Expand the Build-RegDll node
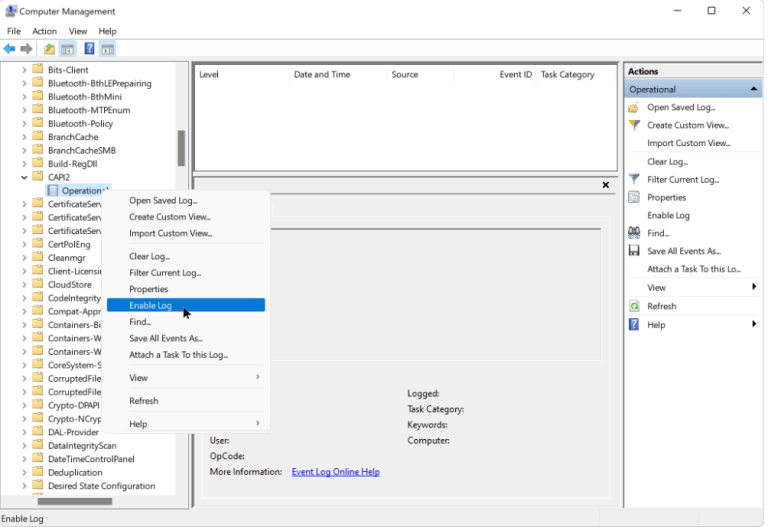The height and width of the screenshot is (527, 768). [x=24, y=164]
